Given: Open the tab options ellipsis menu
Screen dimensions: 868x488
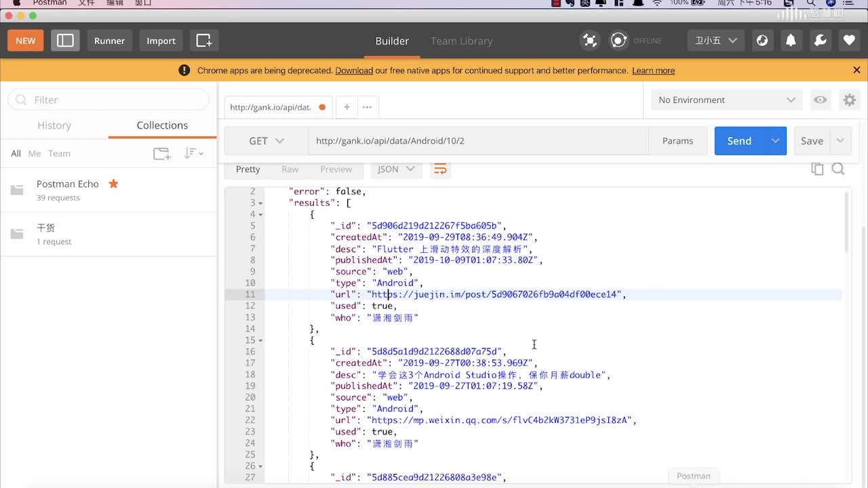Looking at the screenshot, I should tap(367, 107).
